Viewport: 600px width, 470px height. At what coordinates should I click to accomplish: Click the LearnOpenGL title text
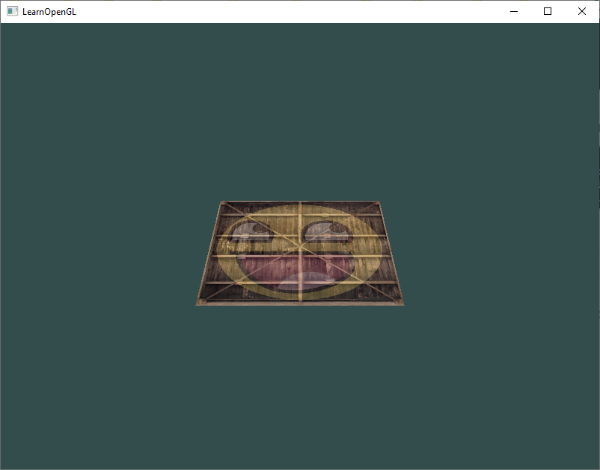(49, 12)
